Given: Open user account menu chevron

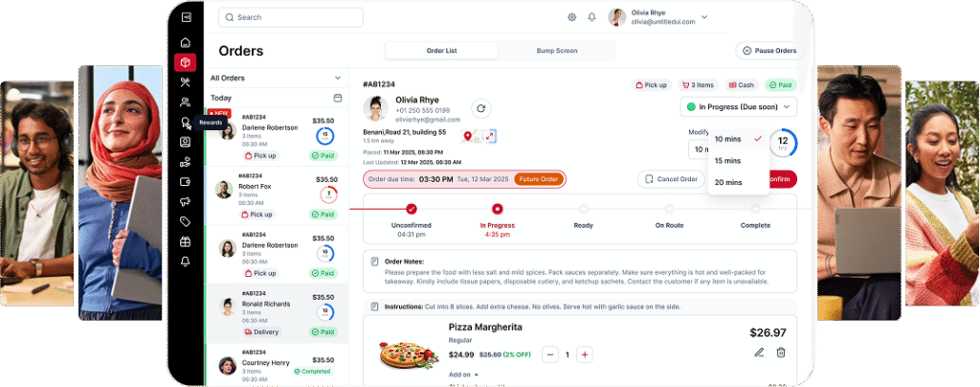Looking at the screenshot, I should (x=704, y=17).
